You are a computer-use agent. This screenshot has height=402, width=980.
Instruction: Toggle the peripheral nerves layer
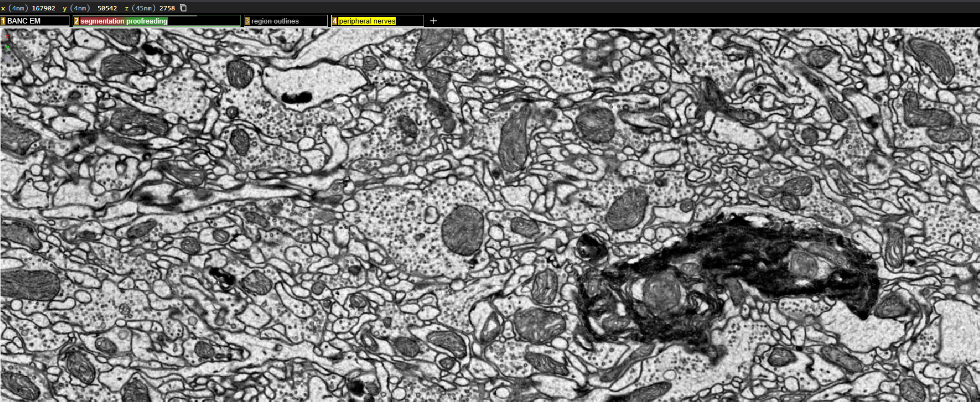coord(367,21)
